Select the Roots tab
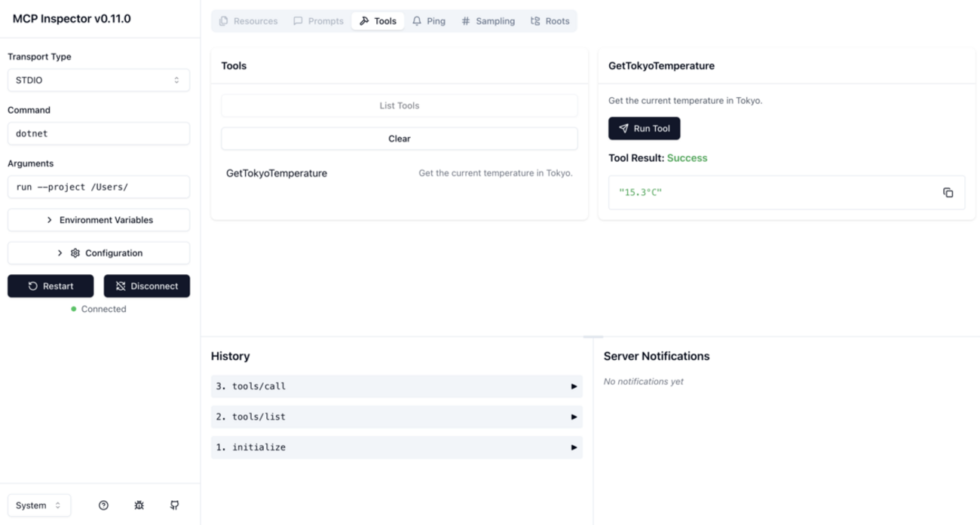Image resolution: width=980 pixels, height=525 pixels. 550,21
